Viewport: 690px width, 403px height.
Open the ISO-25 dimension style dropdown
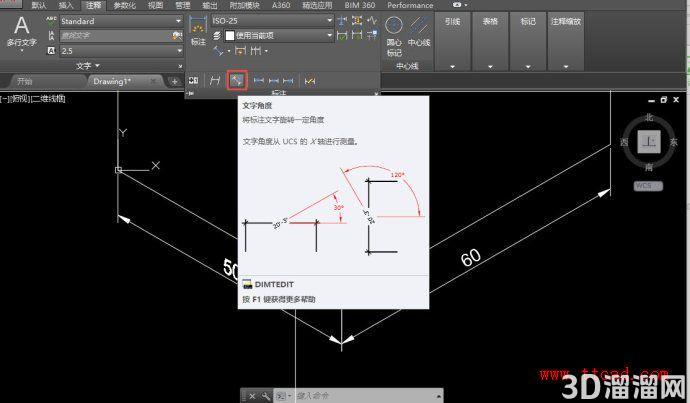click(330, 20)
